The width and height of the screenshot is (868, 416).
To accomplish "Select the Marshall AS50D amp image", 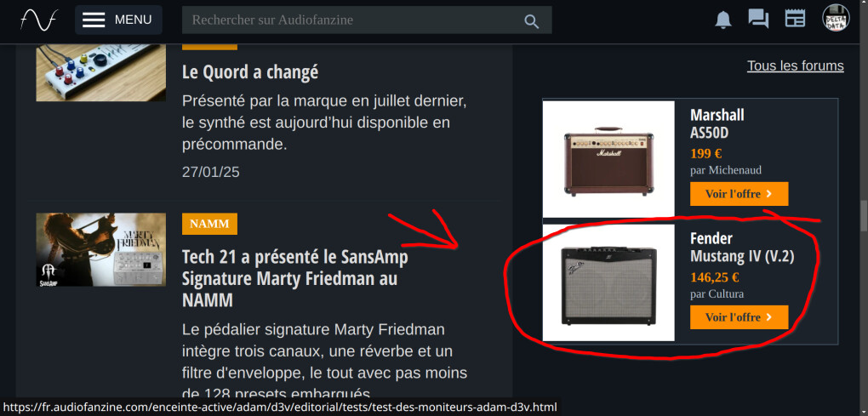I will pos(608,159).
